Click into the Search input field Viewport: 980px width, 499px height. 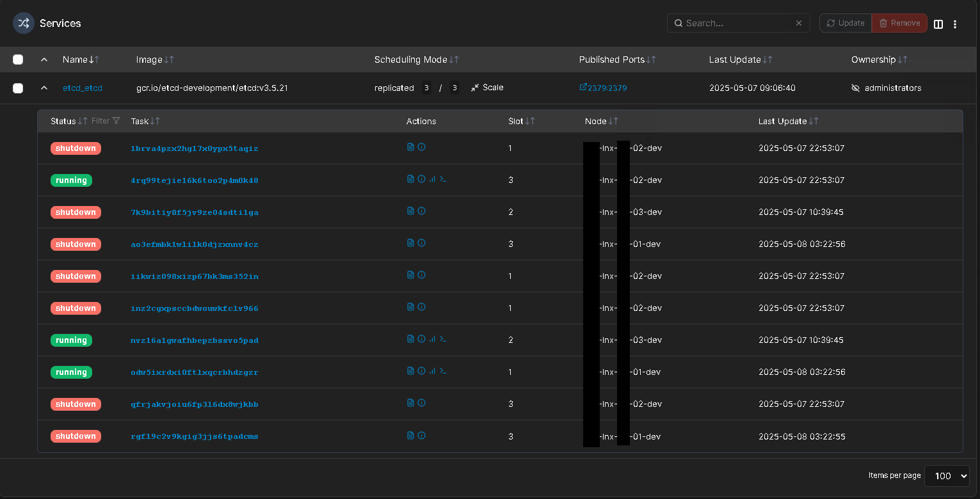click(736, 23)
